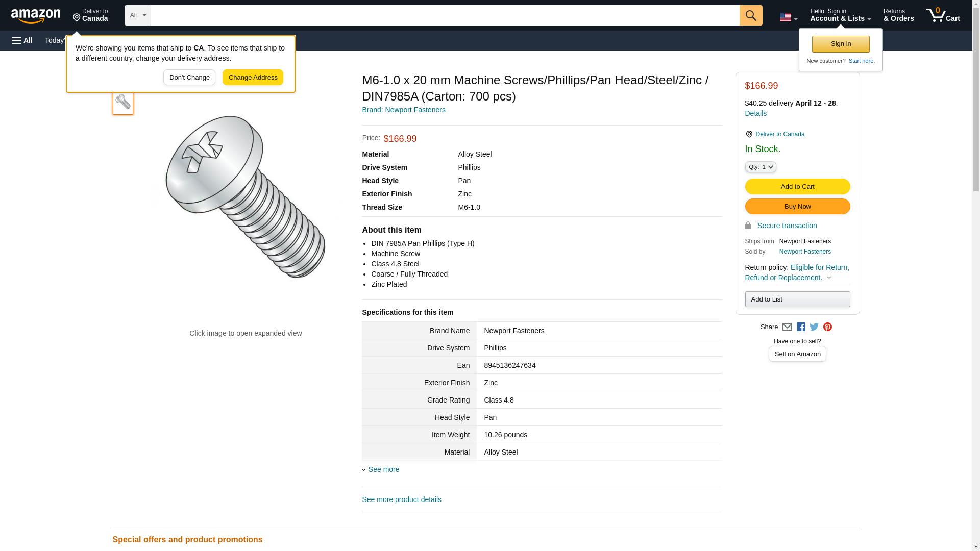This screenshot has height=551, width=980.
Task: Open the Qty quantity dropdown
Action: (x=760, y=167)
